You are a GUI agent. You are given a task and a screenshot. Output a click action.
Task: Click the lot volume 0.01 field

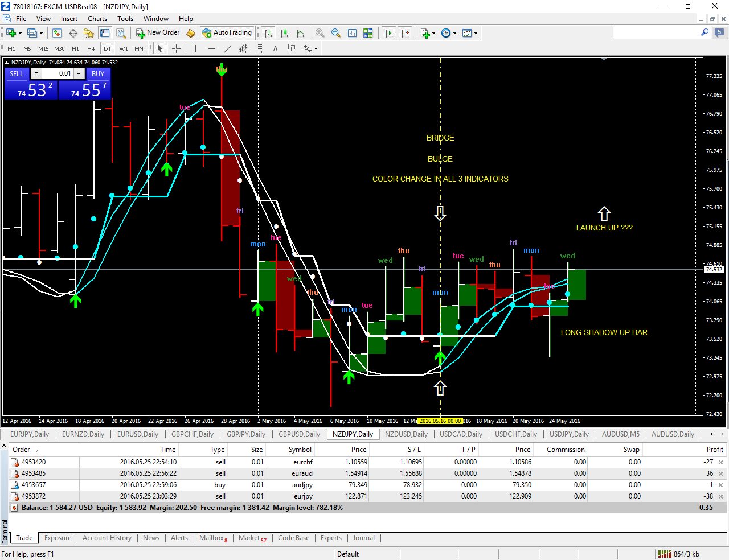[x=58, y=73]
